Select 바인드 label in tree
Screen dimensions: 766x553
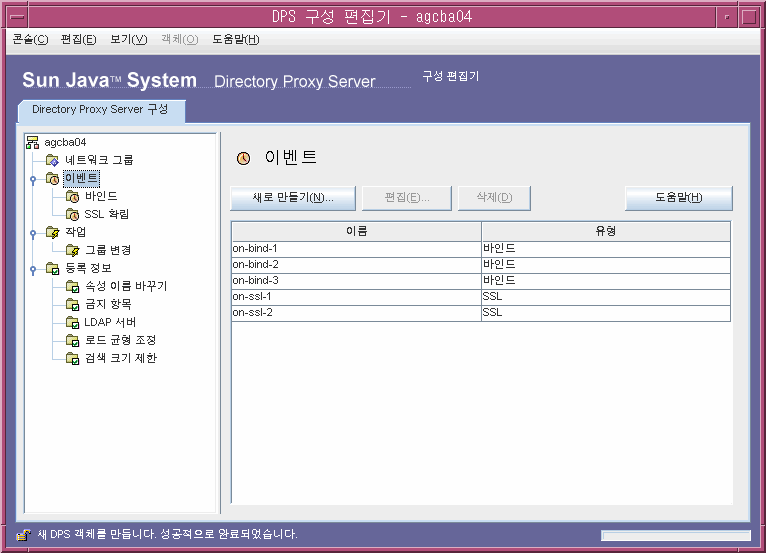tap(101, 196)
